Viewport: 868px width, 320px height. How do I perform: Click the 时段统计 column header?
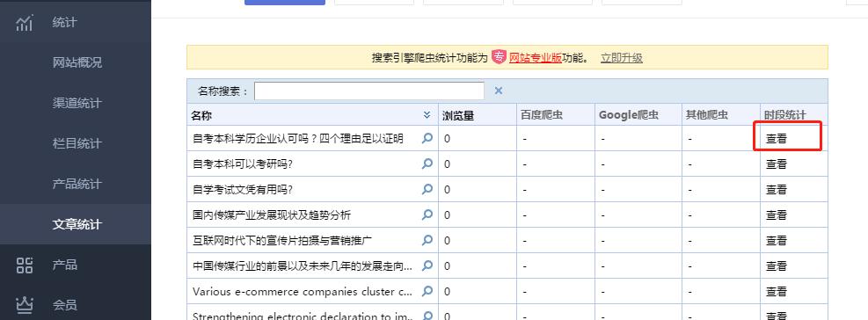point(785,115)
